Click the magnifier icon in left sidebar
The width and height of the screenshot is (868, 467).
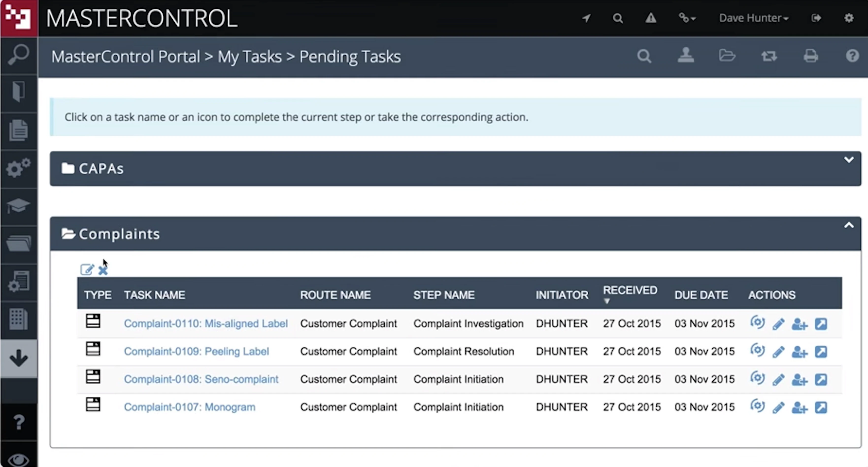click(x=18, y=55)
